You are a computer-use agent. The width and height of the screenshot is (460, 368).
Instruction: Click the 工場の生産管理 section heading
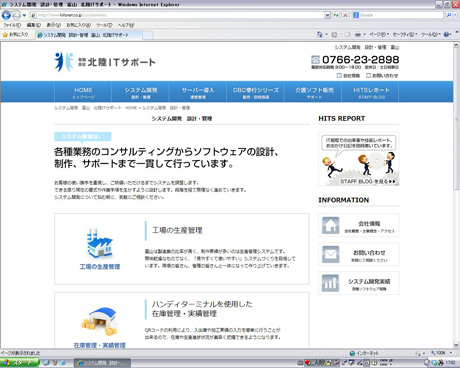[177, 230]
